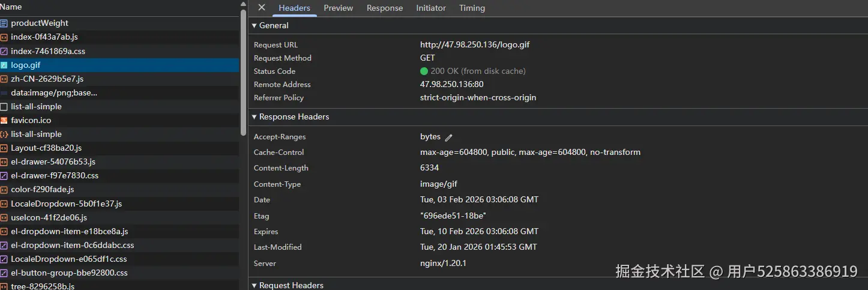Click the Last-Modified date value

point(478,247)
